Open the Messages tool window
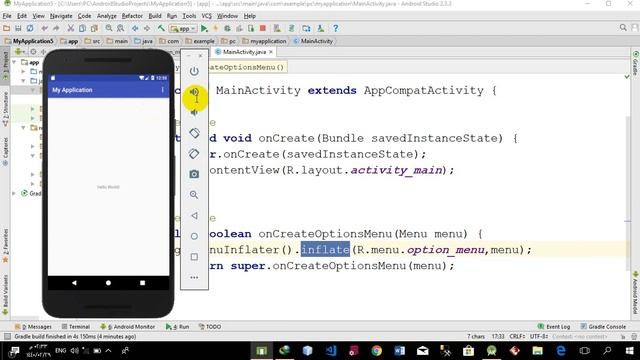640x360 pixels. (x=33, y=327)
